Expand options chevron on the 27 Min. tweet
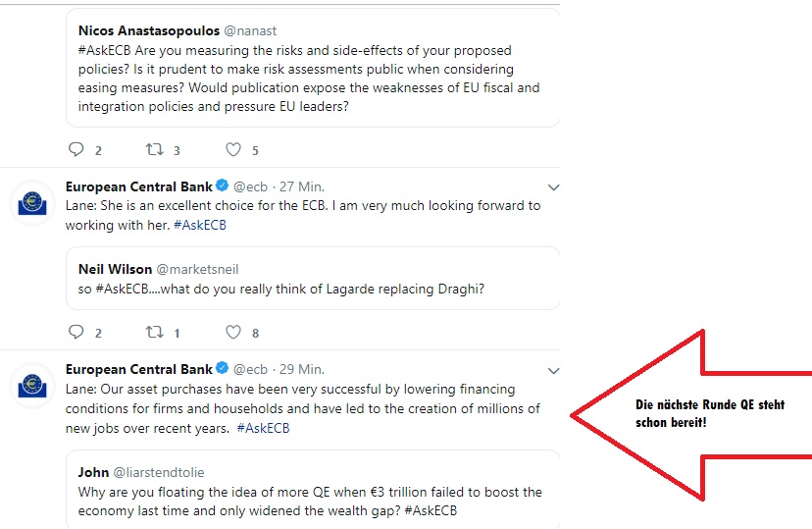This screenshot has height=529, width=812. pos(553,187)
